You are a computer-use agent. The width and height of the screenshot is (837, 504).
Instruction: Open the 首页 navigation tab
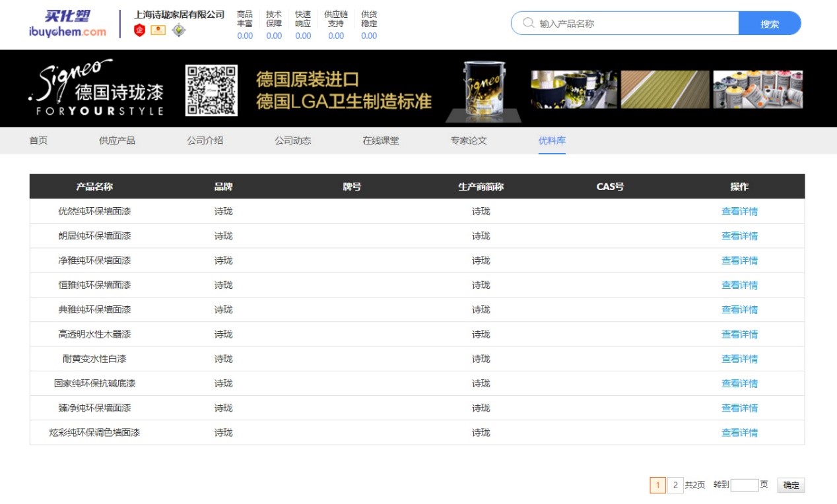[x=38, y=141]
